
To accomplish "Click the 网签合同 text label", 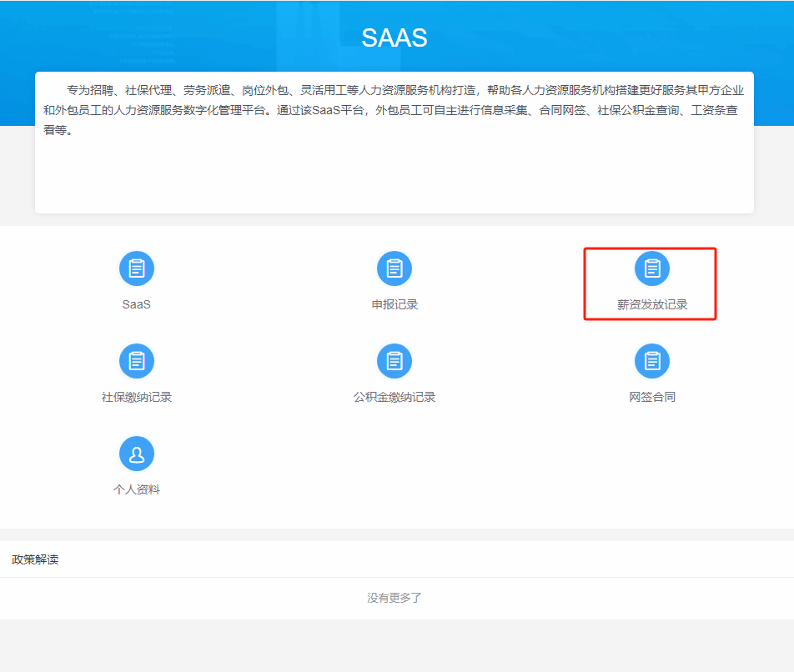I will pos(652,397).
